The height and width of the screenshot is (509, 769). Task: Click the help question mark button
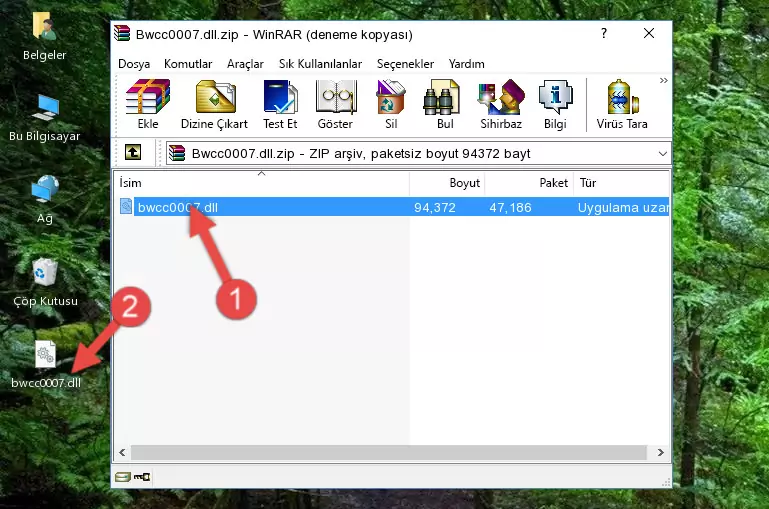click(x=604, y=33)
